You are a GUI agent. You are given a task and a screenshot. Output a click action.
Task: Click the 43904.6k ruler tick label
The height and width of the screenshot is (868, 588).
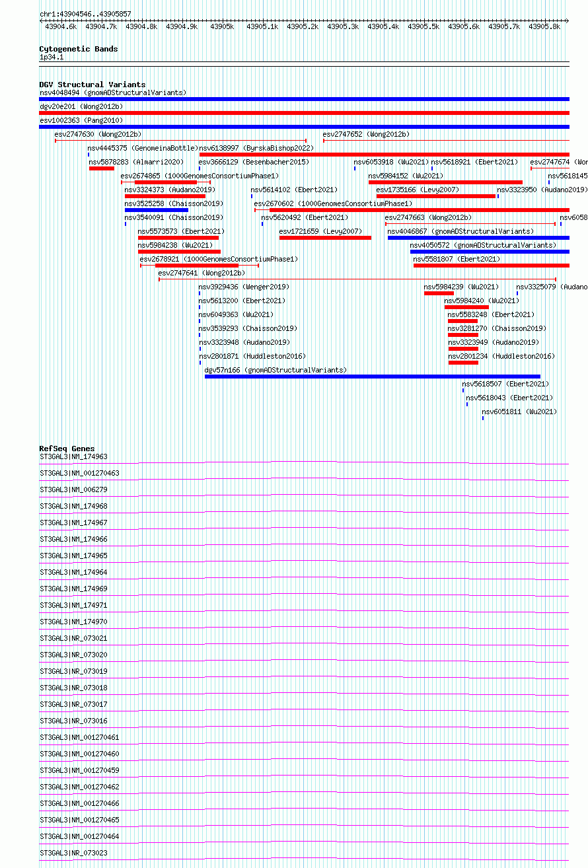click(x=61, y=26)
